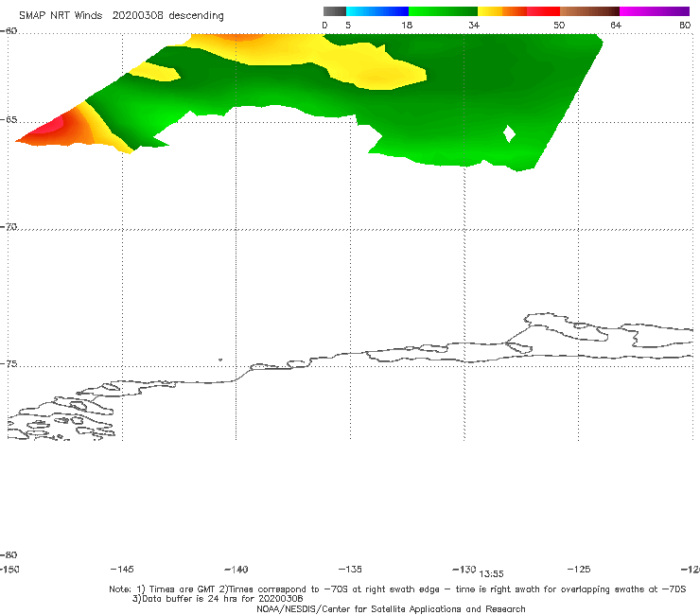Click the longitude label -145

(122, 569)
